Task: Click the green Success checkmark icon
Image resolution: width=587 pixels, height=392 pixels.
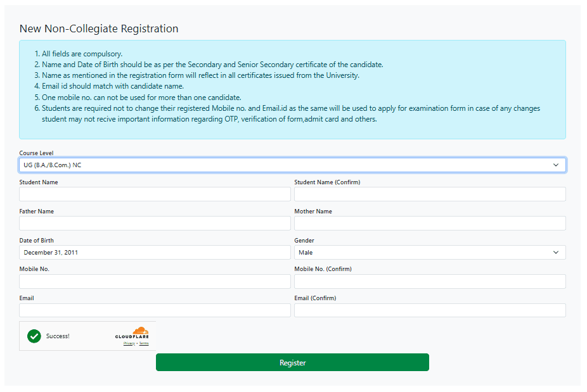Action: click(x=34, y=336)
